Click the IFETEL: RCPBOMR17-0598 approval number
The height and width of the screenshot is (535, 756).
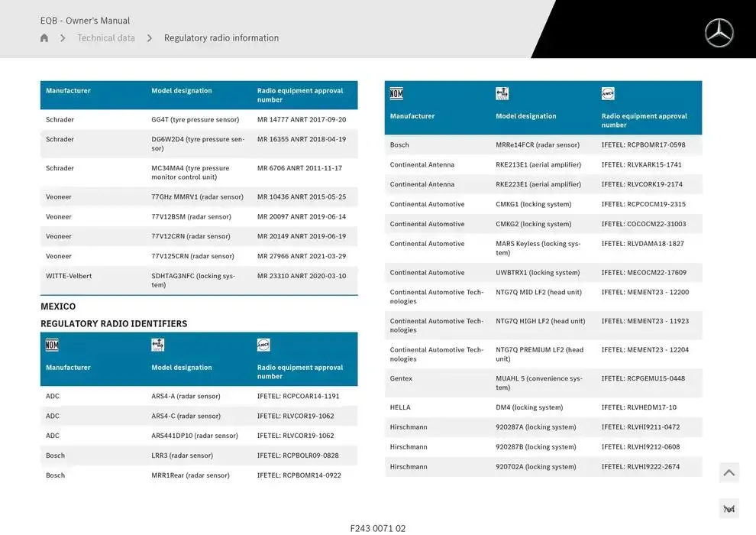point(643,145)
